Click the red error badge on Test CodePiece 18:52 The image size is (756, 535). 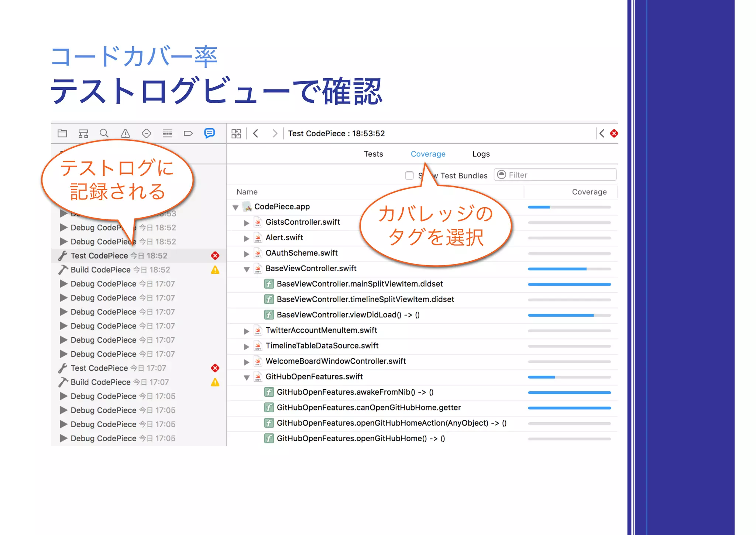[215, 256]
